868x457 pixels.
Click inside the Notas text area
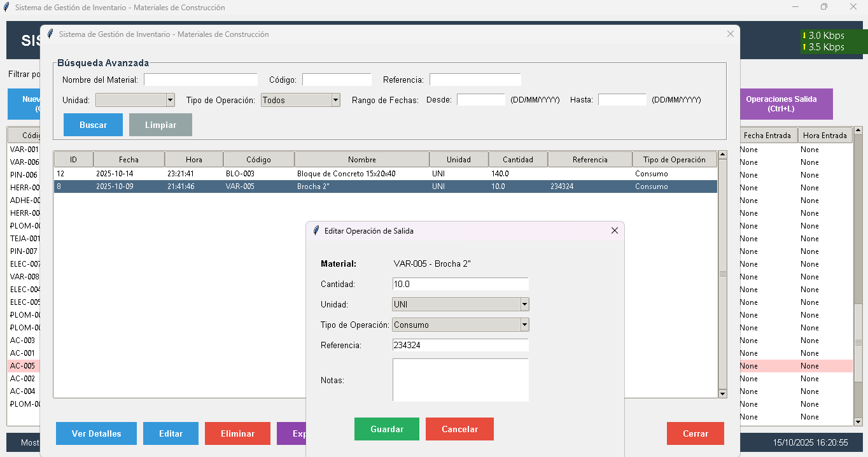[x=460, y=380]
